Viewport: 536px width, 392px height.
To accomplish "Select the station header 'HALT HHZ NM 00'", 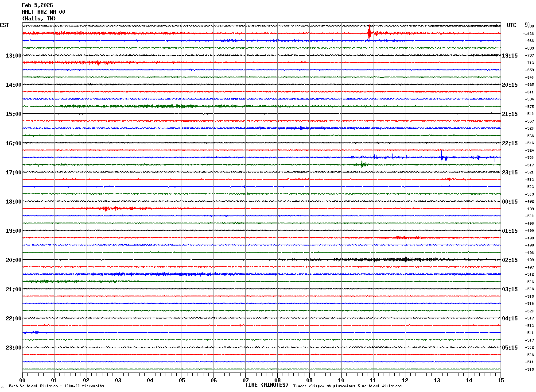I will pos(43,12).
